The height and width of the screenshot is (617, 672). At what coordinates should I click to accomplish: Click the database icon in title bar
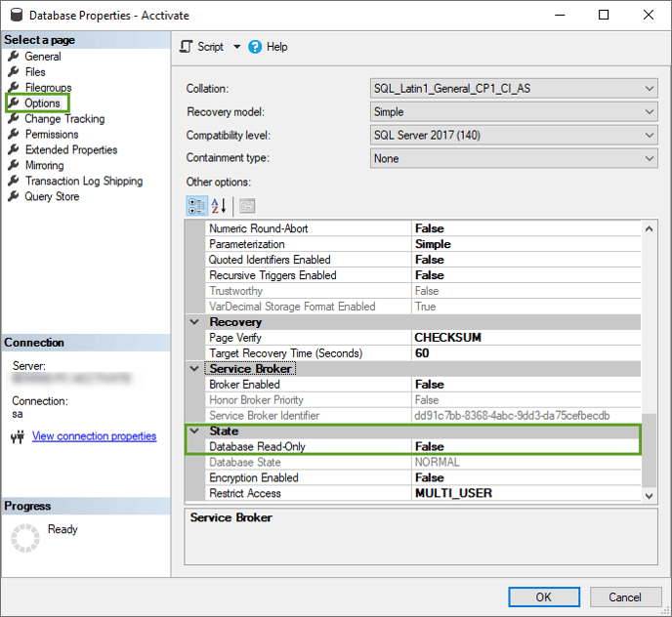tap(17, 15)
